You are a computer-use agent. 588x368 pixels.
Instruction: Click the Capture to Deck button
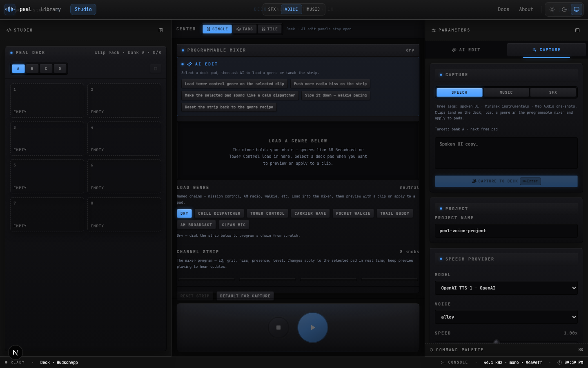click(x=506, y=181)
